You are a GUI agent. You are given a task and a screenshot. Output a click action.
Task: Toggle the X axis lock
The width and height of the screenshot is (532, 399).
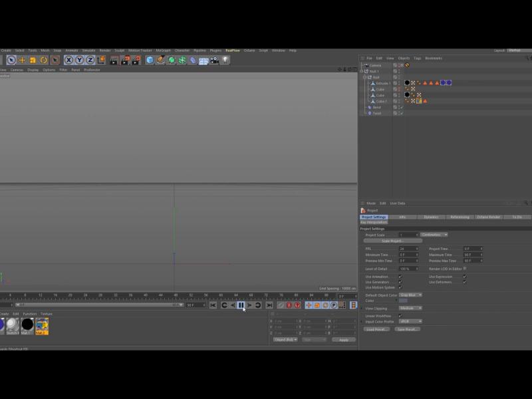pos(68,60)
